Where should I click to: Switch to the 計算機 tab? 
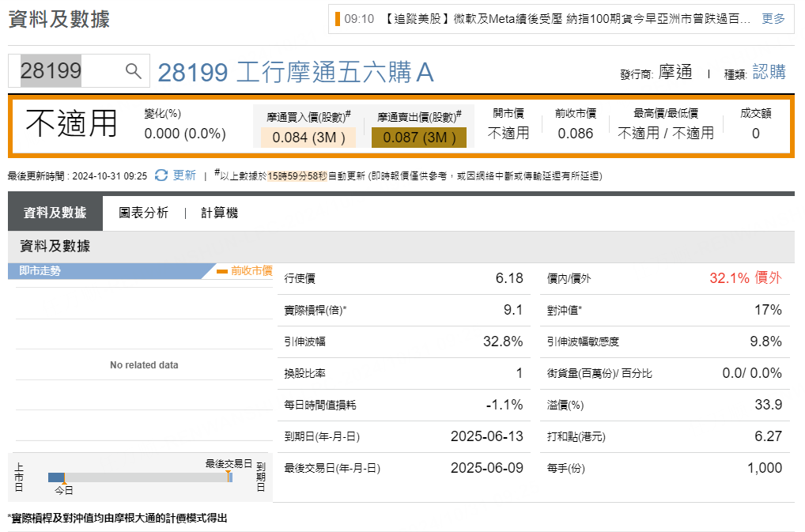click(219, 213)
